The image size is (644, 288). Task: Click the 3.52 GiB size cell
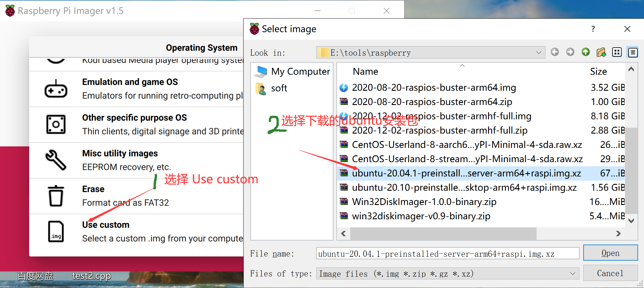point(607,88)
